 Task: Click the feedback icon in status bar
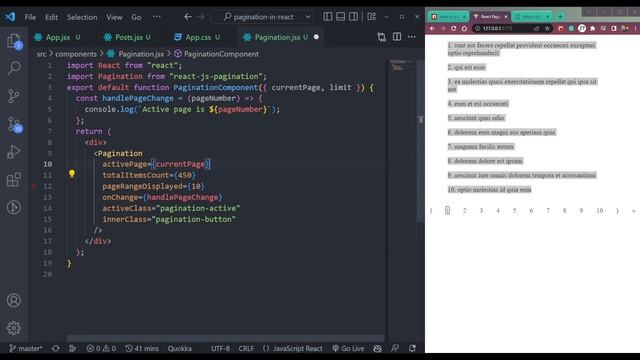[x=395, y=348]
